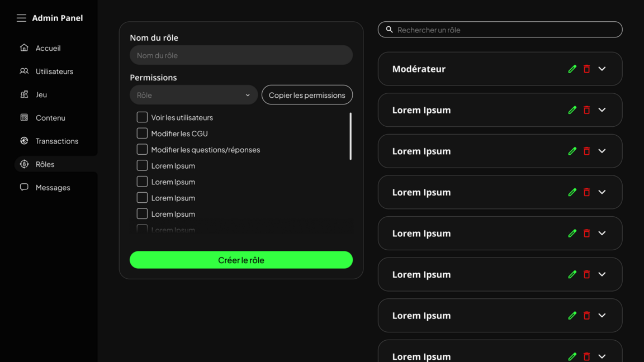Delete the fourth Lorem Ipsum role
Screen dimensions: 644x362
coord(586,233)
